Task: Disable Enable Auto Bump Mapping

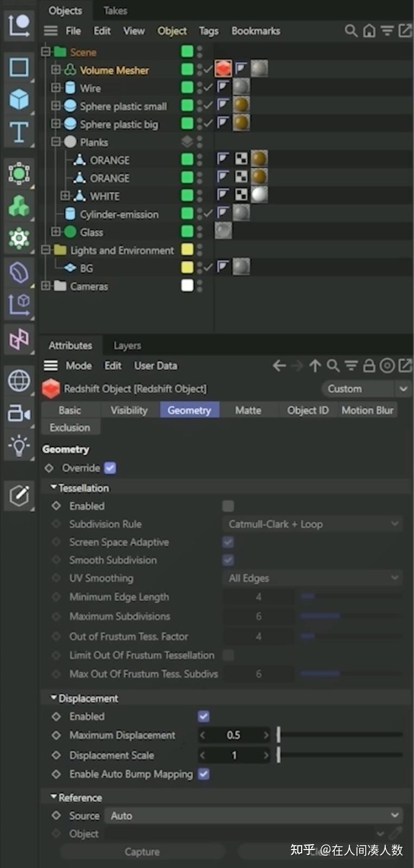Action: [203, 774]
